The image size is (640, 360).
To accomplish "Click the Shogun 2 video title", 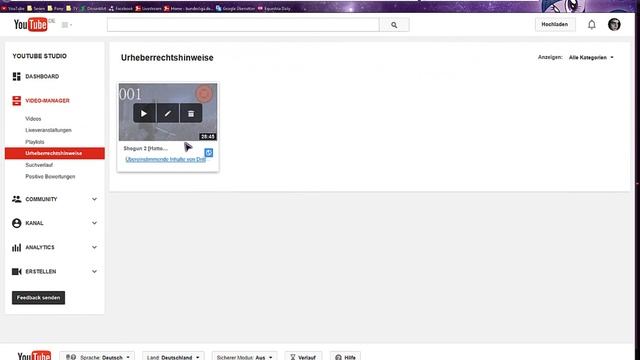I will (145, 149).
